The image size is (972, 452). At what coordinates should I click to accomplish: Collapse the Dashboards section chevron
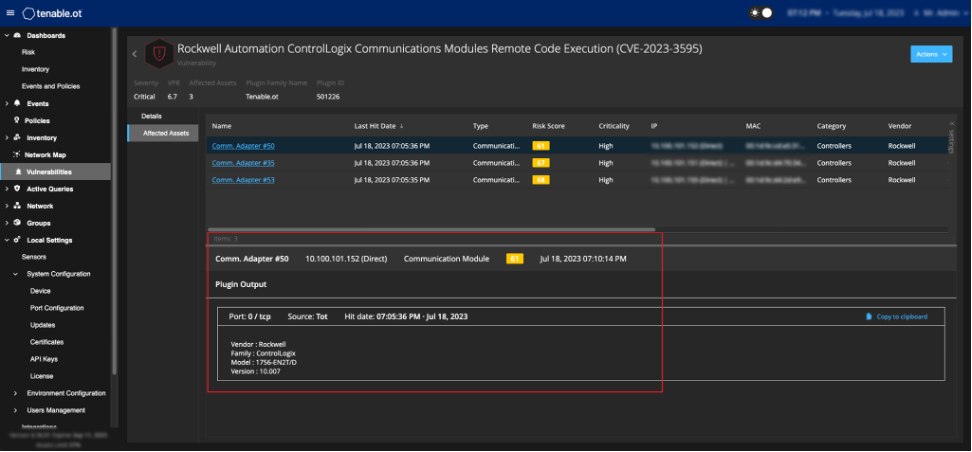point(7,35)
